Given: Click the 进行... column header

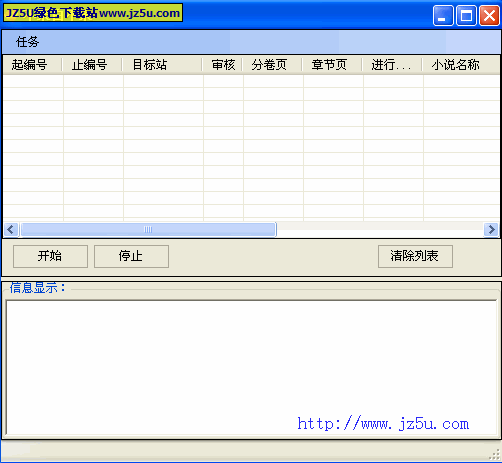Looking at the screenshot, I should coord(392,65).
